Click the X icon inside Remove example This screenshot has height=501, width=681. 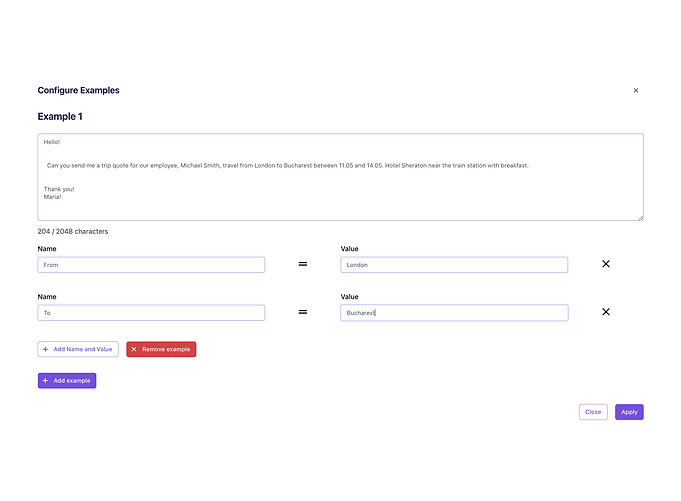[x=134, y=349]
